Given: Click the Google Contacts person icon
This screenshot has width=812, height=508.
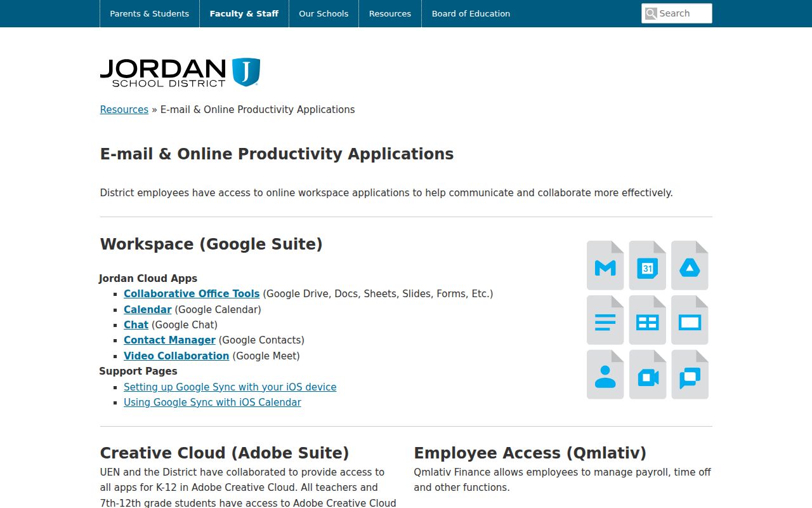Looking at the screenshot, I should click(x=605, y=375).
